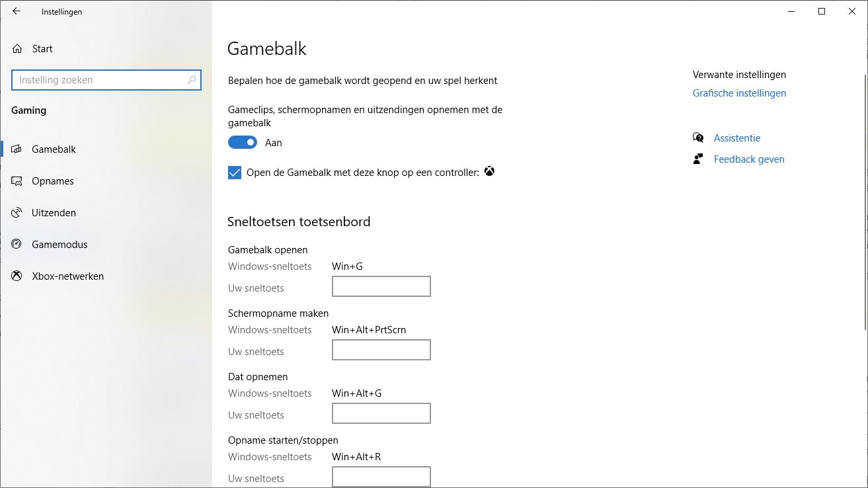
Task: Click Uw sneltoets field under Gamebalk openen
Action: coord(381,286)
